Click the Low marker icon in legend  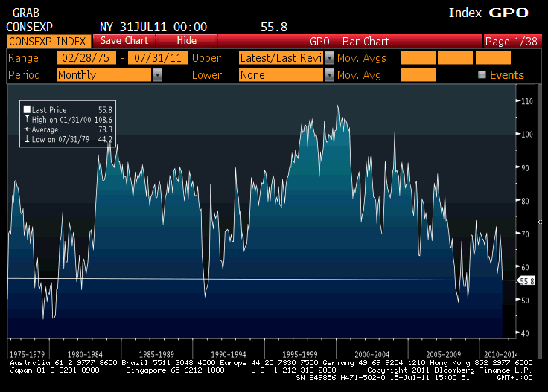click(28, 138)
